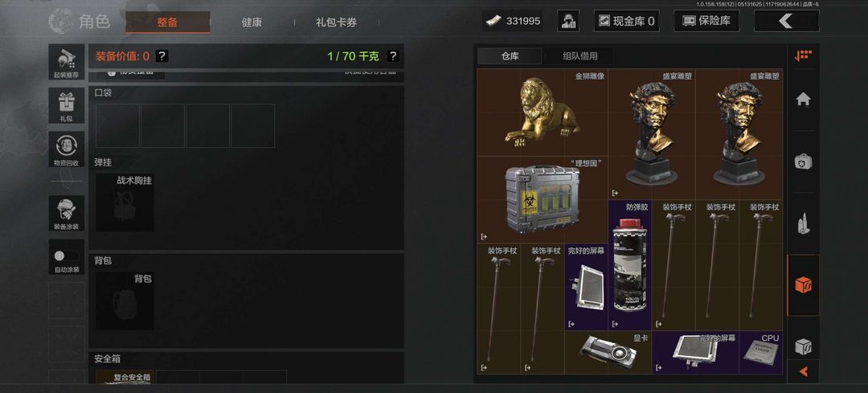This screenshot has height=393, width=868.
Task: Collapse the sidebar with orange arrow
Action: click(803, 372)
